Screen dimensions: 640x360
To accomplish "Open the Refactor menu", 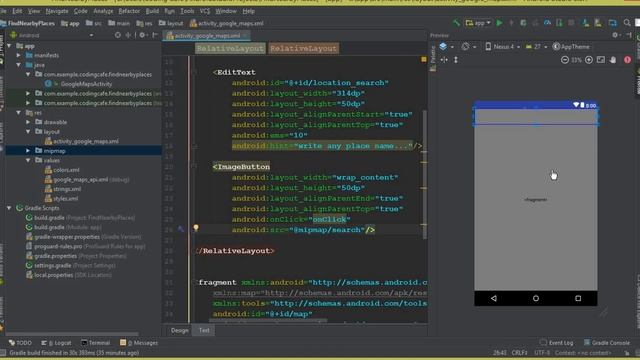I will pos(129,11).
